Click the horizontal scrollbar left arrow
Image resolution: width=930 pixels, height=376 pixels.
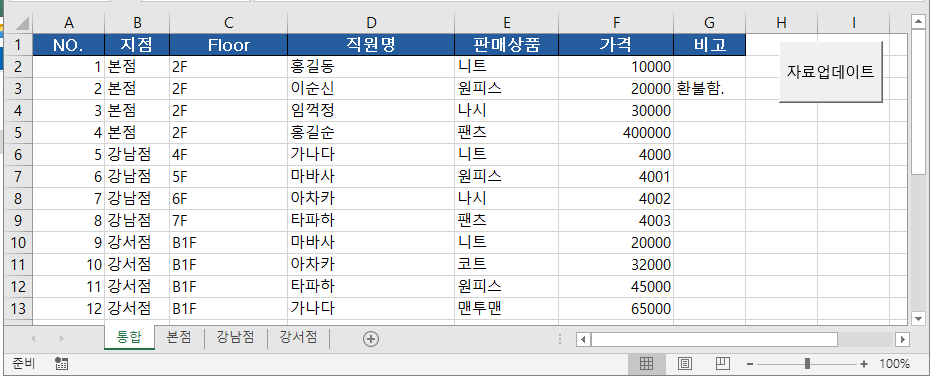point(583,339)
